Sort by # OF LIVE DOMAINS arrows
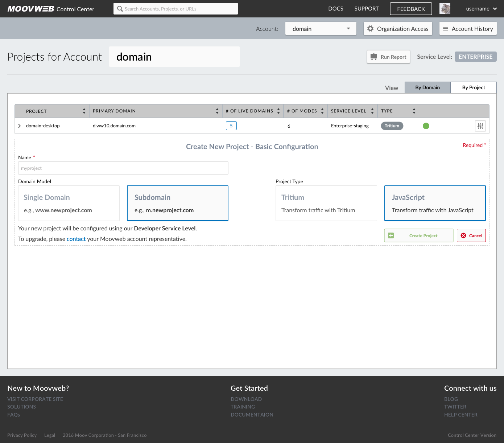 pyautogui.click(x=278, y=111)
